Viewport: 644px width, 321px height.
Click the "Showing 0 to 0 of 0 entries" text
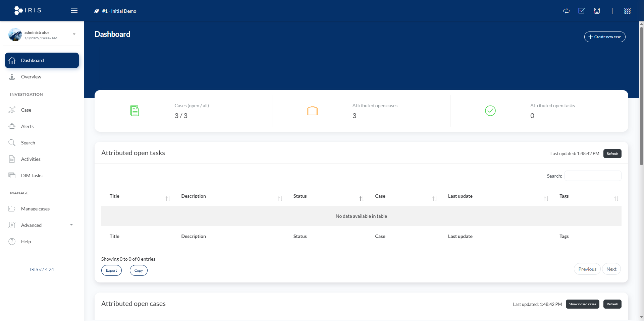tap(128, 259)
